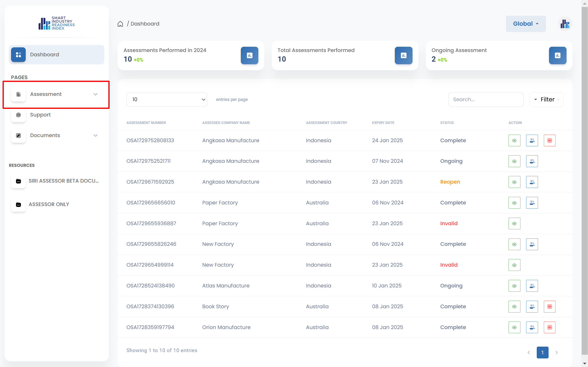The image size is (588, 367).
Task: Open the entries per page dropdown
Action: tap(167, 100)
